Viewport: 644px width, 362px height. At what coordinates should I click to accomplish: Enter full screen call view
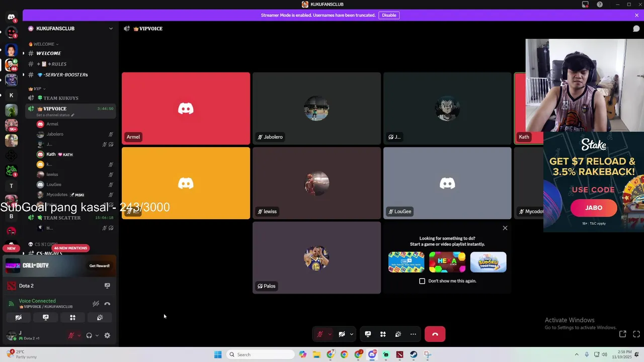(636, 334)
